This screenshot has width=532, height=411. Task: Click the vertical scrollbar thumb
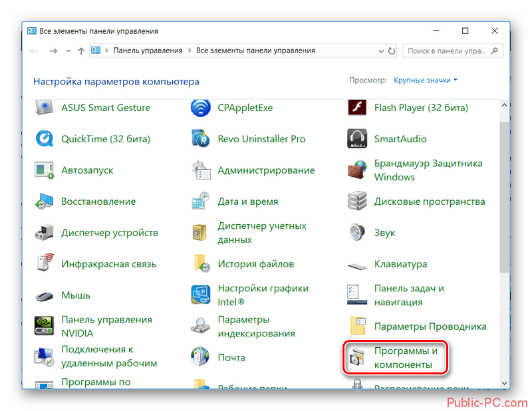[504, 197]
